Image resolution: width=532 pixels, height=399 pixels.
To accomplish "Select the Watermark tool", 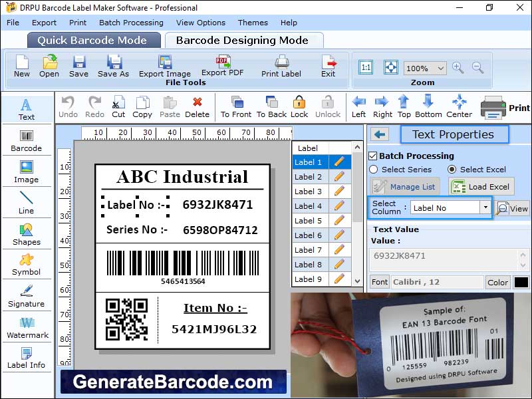I will (x=27, y=328).
